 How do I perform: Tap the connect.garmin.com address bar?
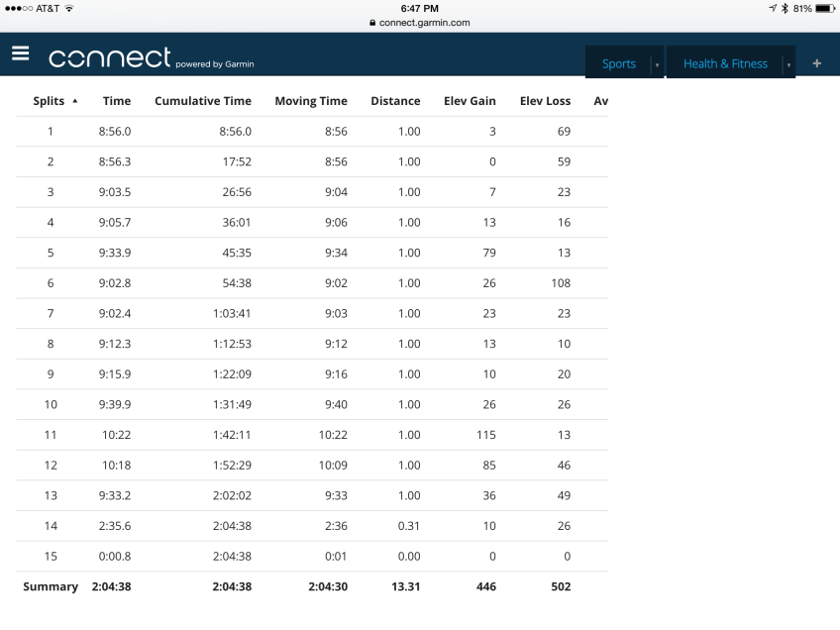tap(419, 22)
